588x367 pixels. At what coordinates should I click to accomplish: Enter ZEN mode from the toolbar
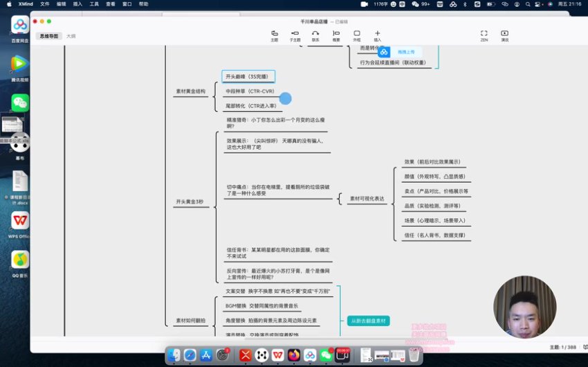484,35
